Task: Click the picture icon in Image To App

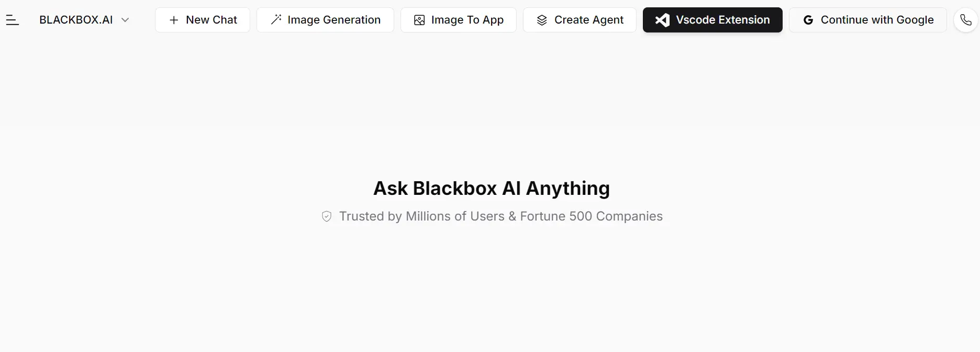Action: pyautogui.click(x=419, y=20)
